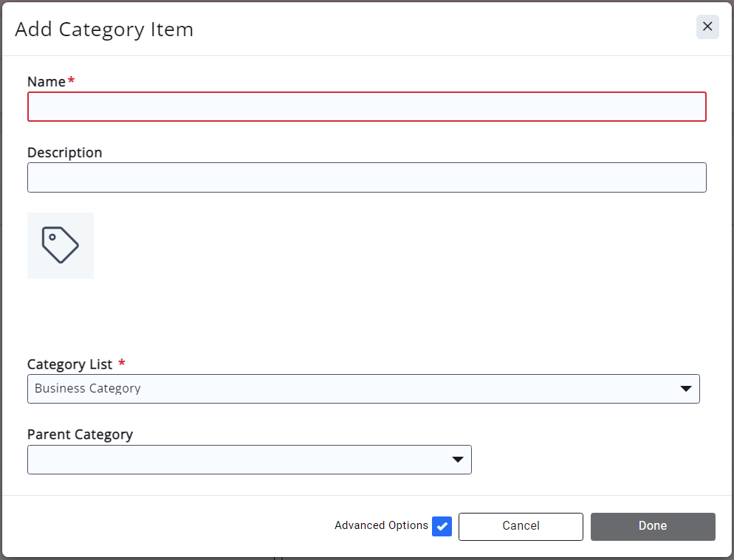Click the Done button
734x560 pixels.
(x=653, y=527)
